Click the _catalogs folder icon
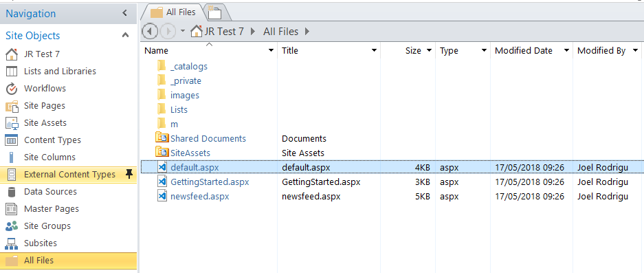 tap(162, 66)
